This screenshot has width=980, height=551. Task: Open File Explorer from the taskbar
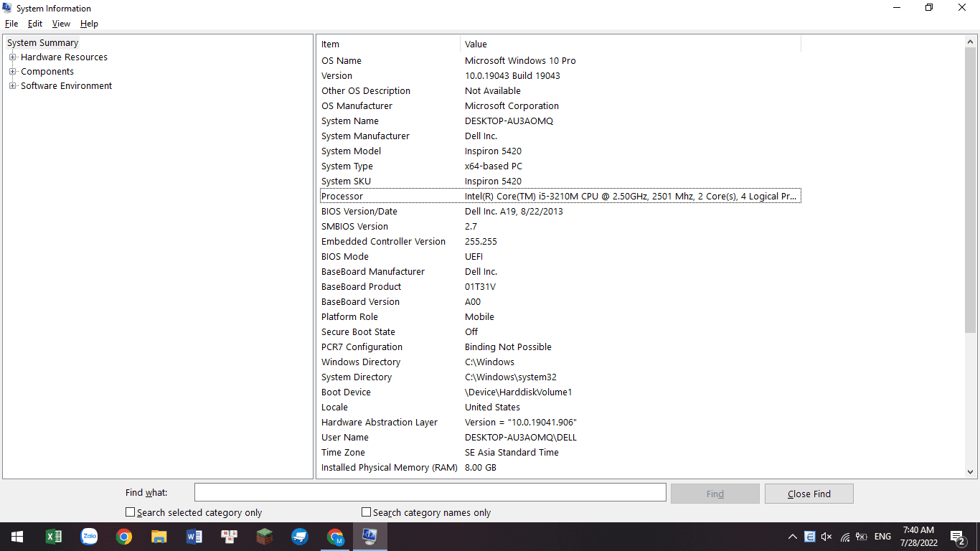[159, 537]
